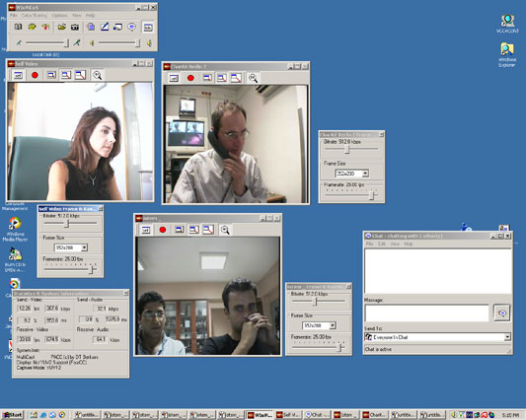
Task: Select medium video size icon in Self Video window
Action: pyautogui.click(x=66, y=75)
